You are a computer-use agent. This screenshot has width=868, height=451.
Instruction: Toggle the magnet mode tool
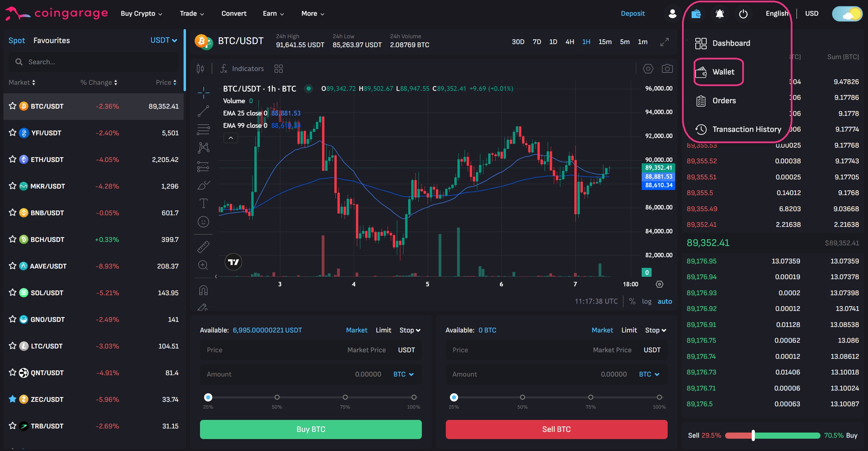(x=203, y=290)
